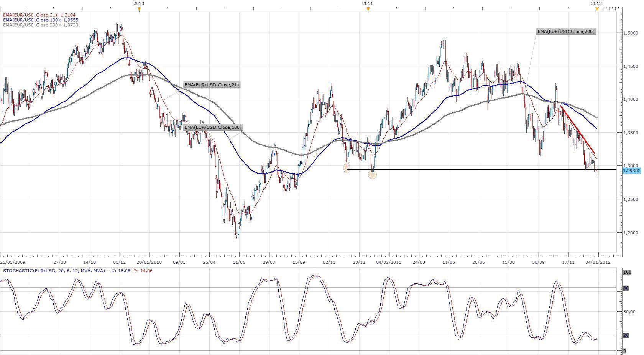Click the gray EMA(EUR/USD.Close,21) callout label
644x355 pixels.
pos(212,85)
